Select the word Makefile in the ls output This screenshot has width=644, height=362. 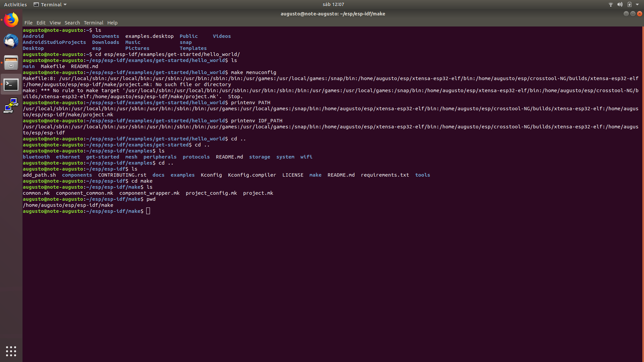click(x=52, y=66)
